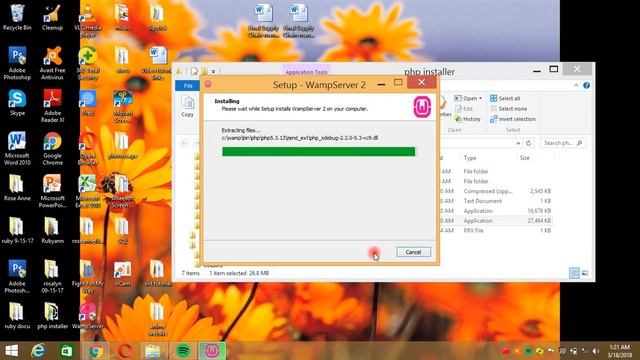
Task: Switch to Google Chrome in the taskbar
Action: (x=96, y=351)
